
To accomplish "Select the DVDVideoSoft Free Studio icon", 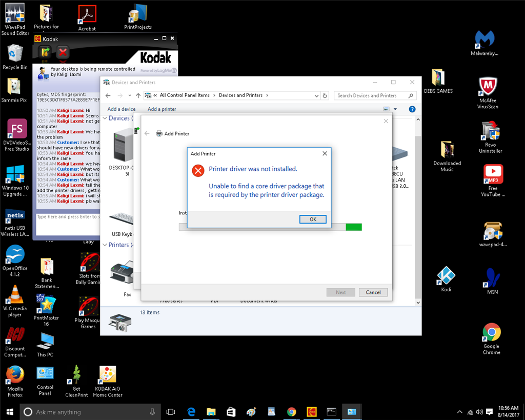I will (x=17, y=135).
